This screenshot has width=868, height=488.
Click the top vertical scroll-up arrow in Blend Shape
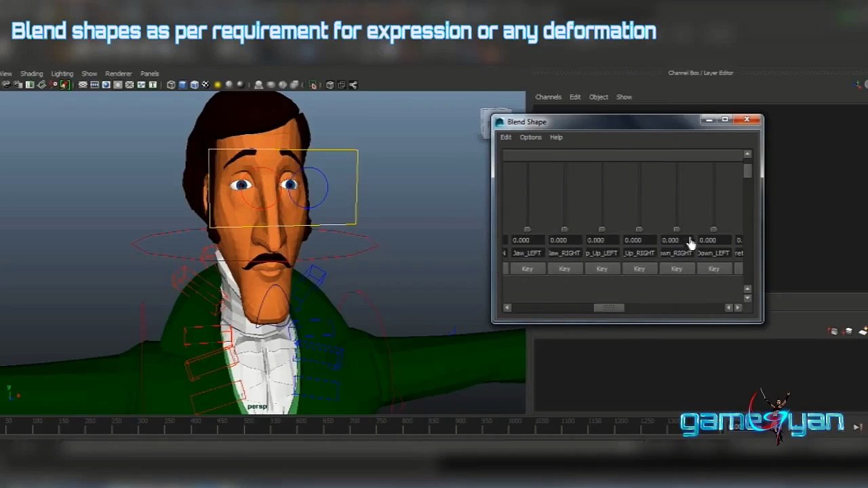[x=747, y=154]
